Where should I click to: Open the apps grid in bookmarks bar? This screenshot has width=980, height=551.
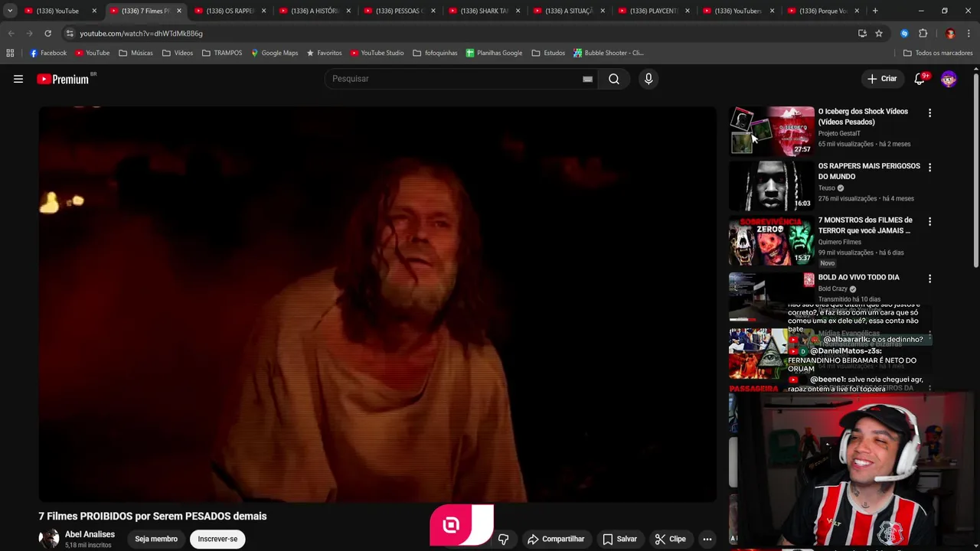[10, 53]
